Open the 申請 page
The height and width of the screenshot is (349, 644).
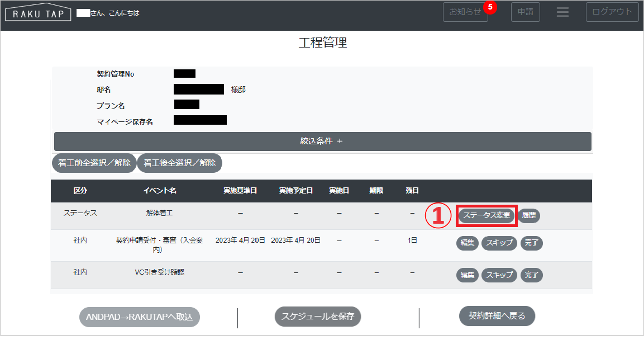(x=525, y=12)
